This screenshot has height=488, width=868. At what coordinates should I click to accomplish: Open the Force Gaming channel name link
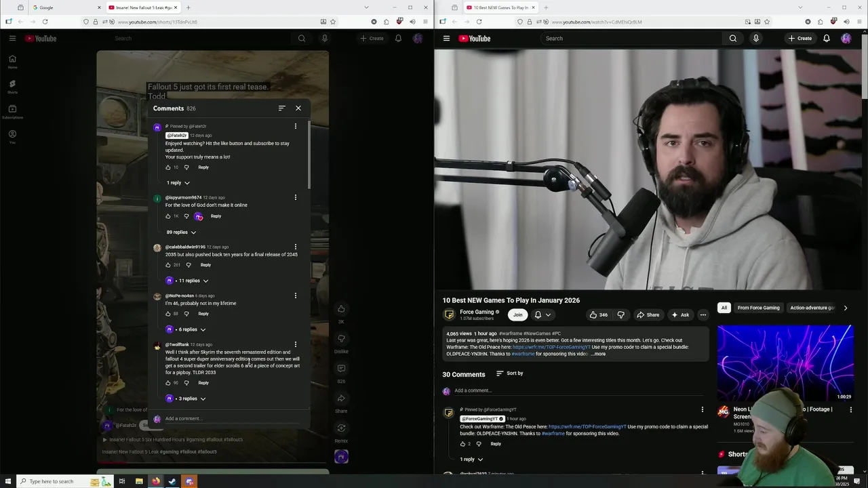click(477, 312)
